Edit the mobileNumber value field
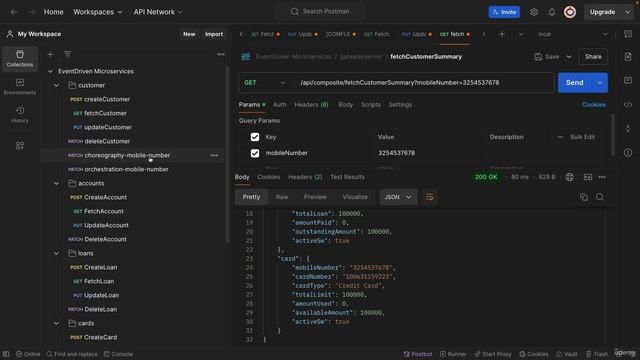This screenshot has height=360, width=640. point(430,153)
